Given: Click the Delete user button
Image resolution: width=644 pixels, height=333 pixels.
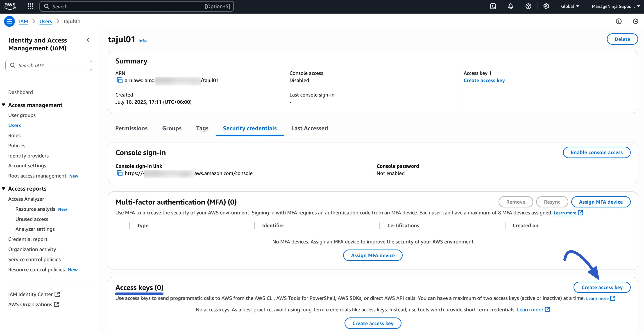Looking at the screenshot, I should (x=622, y=39).
